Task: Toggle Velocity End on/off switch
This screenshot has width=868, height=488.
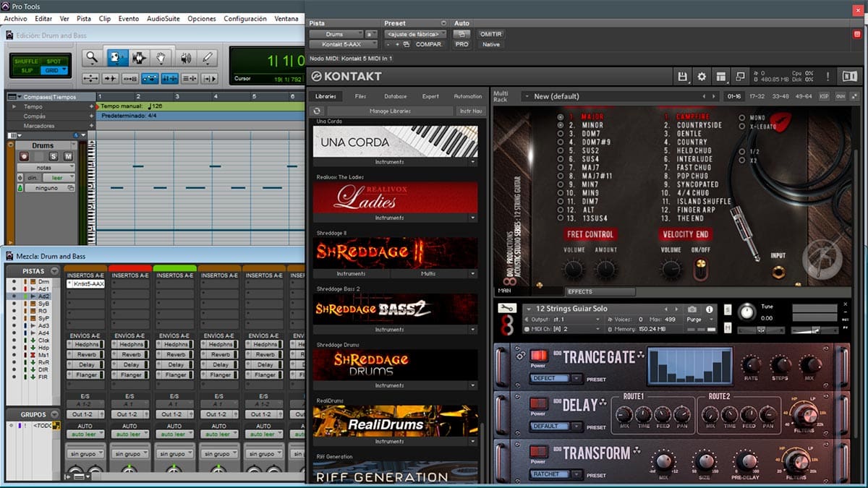Action: [699, 269]
